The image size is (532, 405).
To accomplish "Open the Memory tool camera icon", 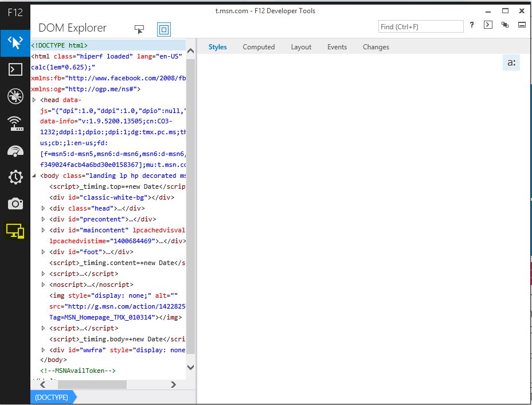I will [x=15, y=204].
